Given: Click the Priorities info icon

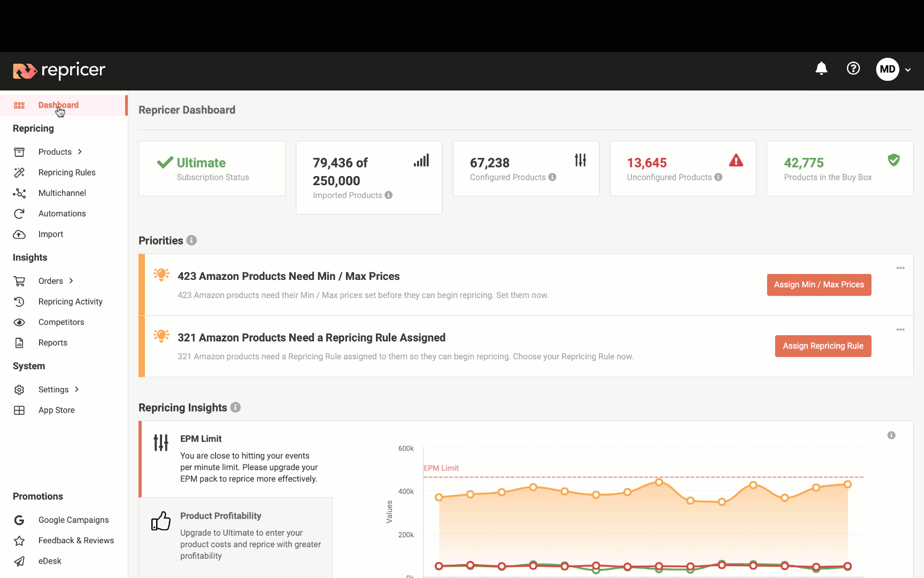Looking at the screenshot, I should click(x=191, y=240).
